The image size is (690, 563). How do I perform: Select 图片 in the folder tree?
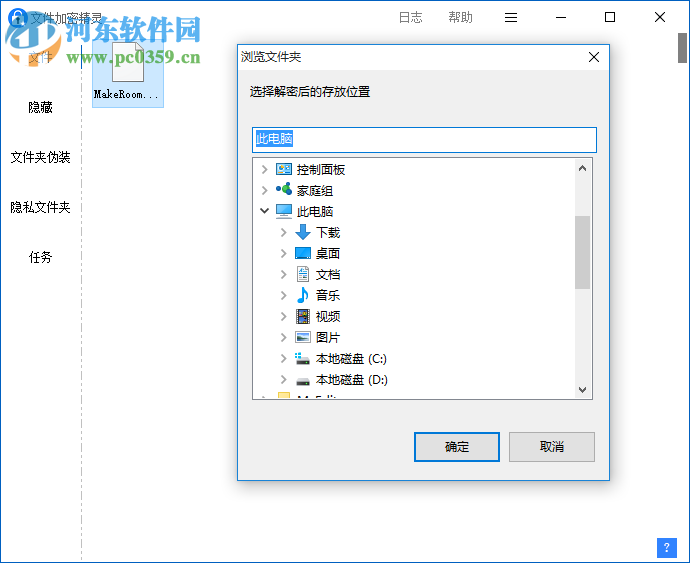pos(328,337)
